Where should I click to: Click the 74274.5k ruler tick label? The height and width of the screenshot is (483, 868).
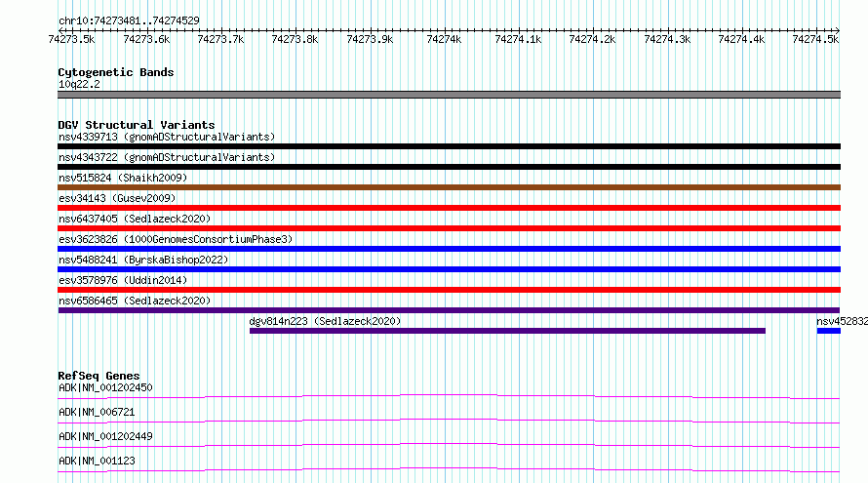pyautogui.click(x=816, y=39)
